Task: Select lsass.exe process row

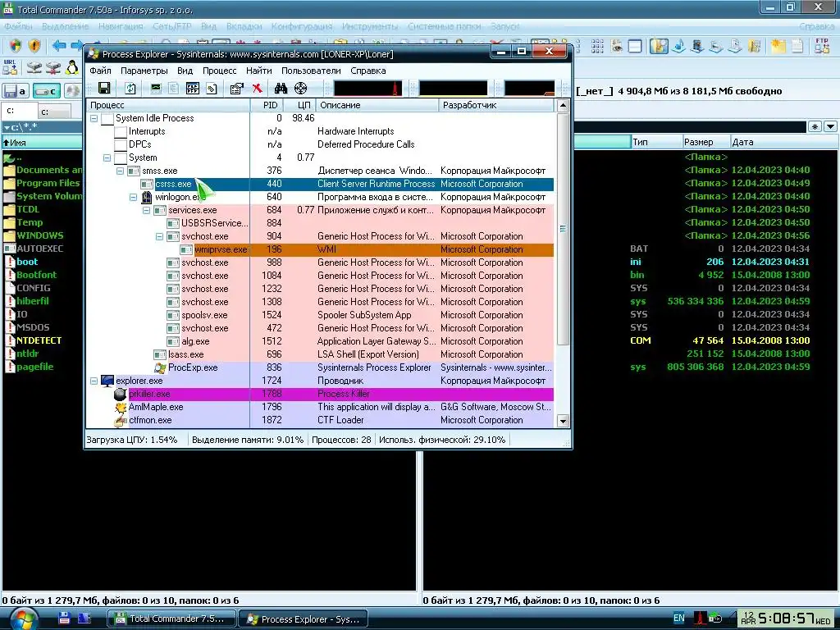Action: click(320, 354)
